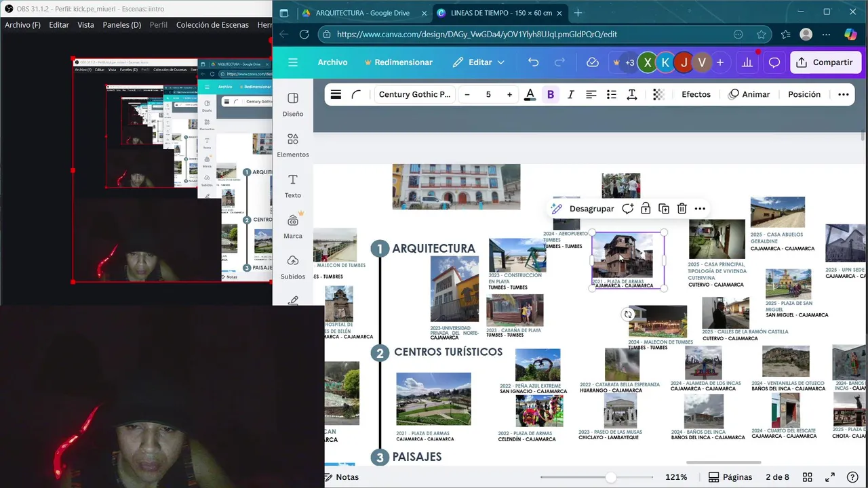
Task: Open grid view of pages
Action: (807, 477)
